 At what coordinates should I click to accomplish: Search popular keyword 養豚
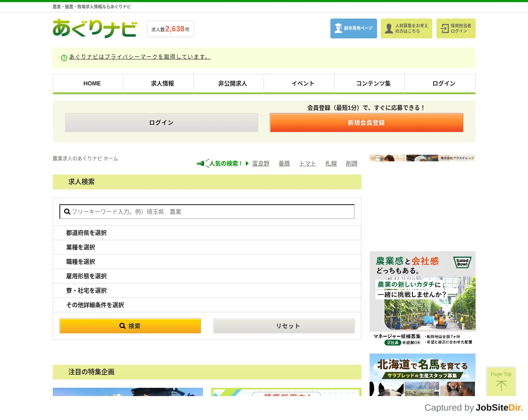pos(284,163)
